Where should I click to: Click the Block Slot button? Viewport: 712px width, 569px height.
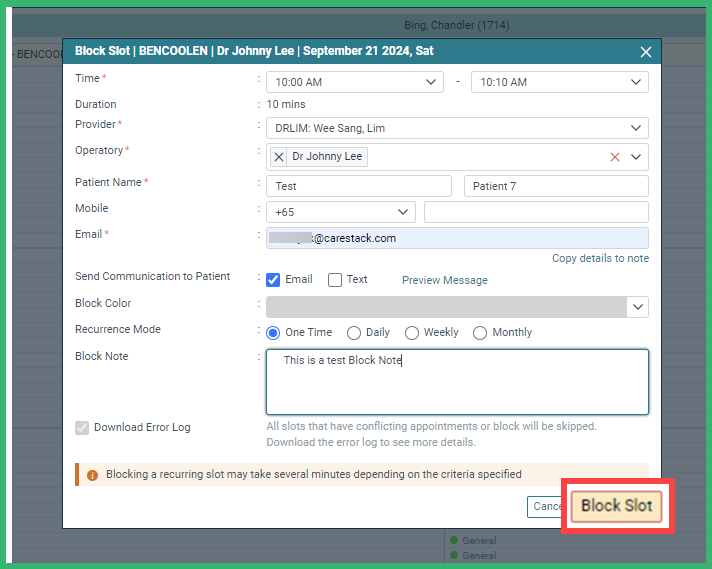pyautogui.click(x=616, y=506)
